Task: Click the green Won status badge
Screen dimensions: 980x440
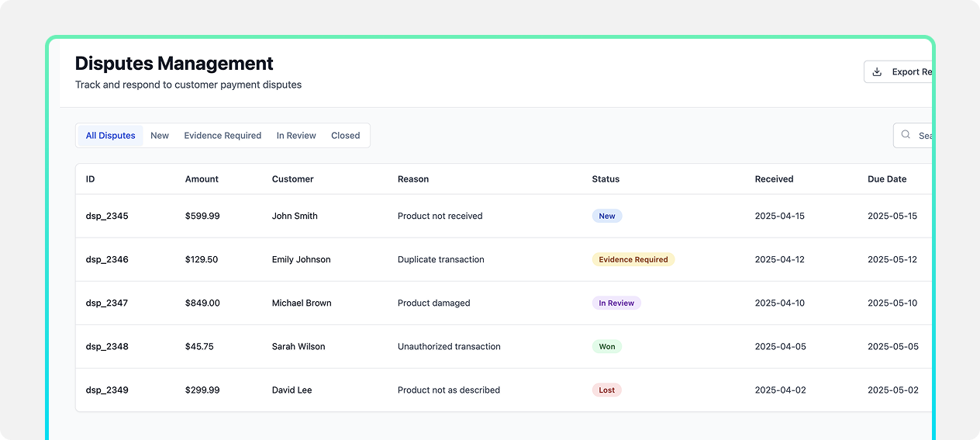Action: pyautogui.click(x=606, y=347)
